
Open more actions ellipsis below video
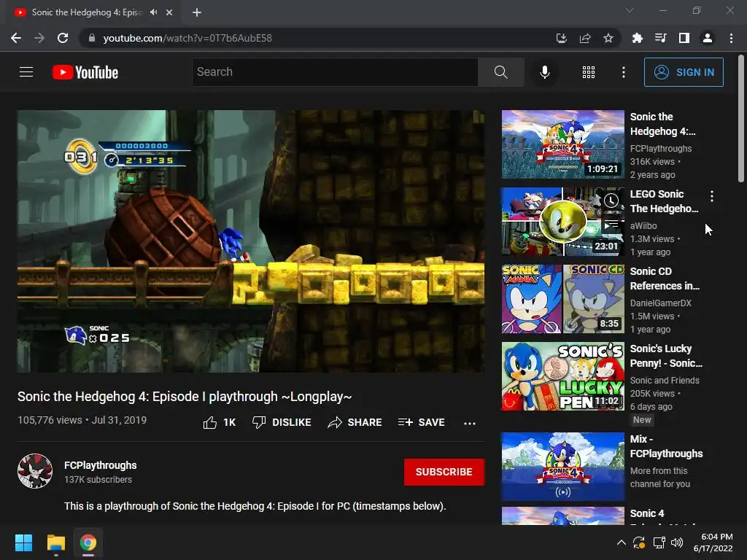[x=470, y=423]
